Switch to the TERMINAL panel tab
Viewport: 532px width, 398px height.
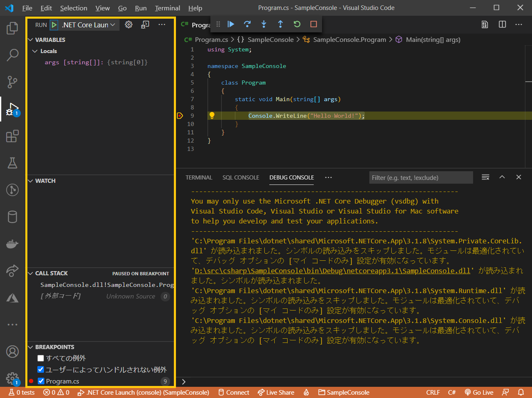[199, 177]
